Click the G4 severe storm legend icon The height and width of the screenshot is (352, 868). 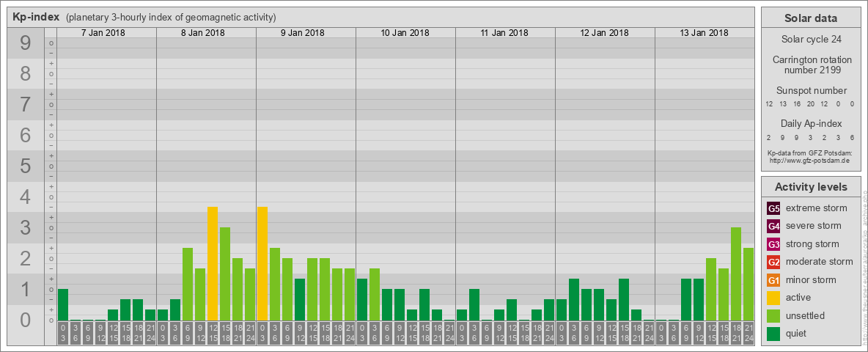tap(773, 227)
